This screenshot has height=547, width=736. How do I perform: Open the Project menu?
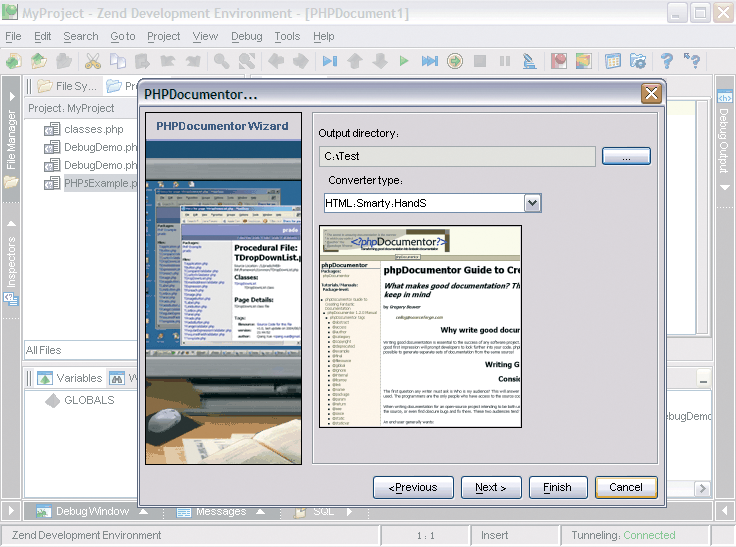point(163,36)
